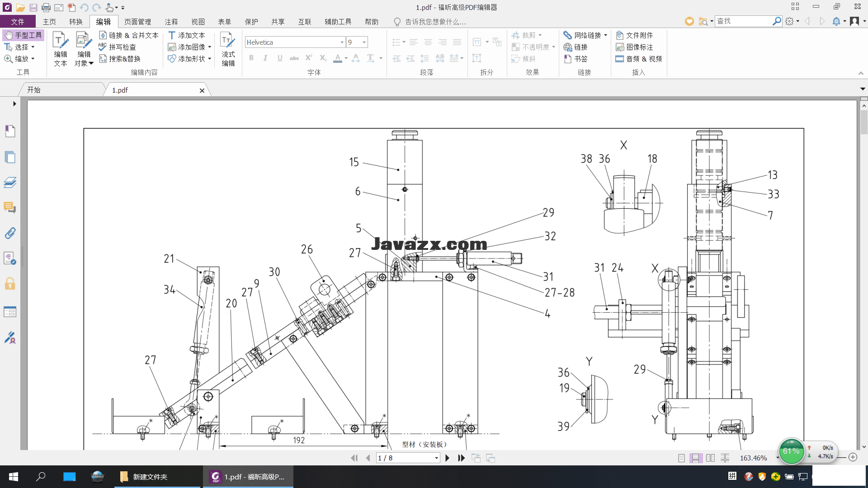Switch to the Convert (转换) ribbon tab
868x488 pixels.
(76, 22)
